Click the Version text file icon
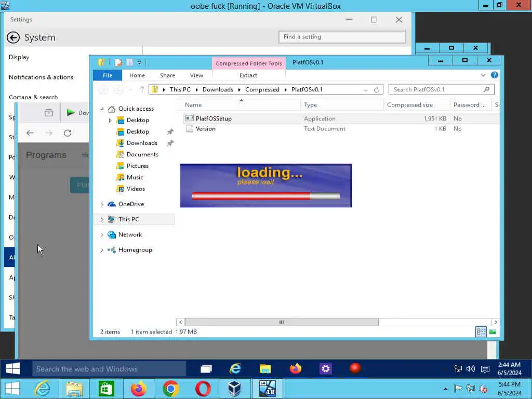The image size is (532, 399). [x=190, y=129]
